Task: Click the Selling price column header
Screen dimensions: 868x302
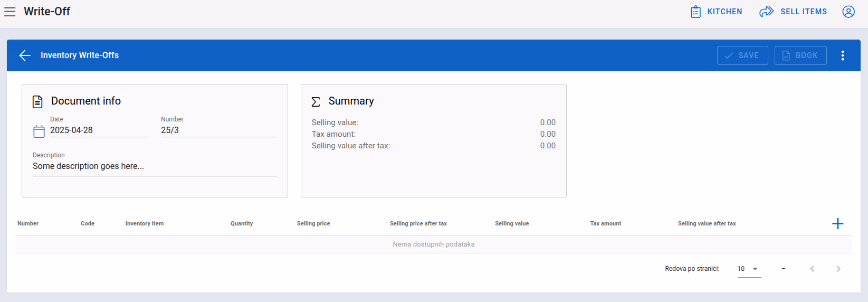Action: pos(313,224)
